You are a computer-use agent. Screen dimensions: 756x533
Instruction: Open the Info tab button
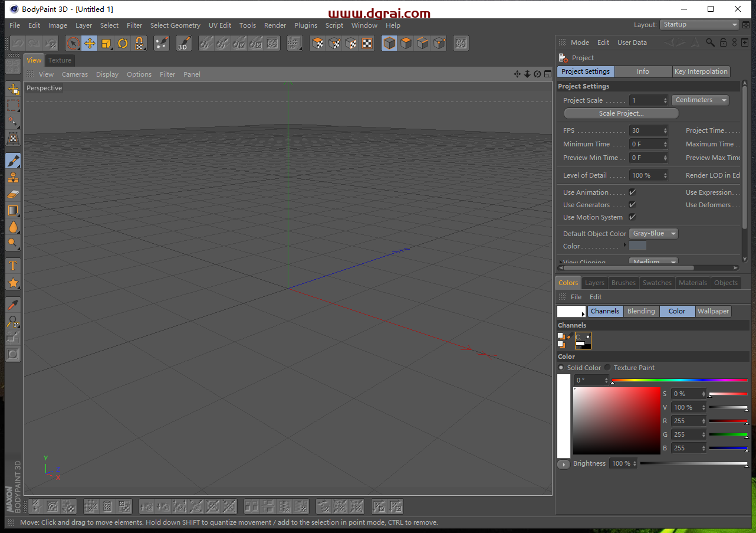coord(643,71)
